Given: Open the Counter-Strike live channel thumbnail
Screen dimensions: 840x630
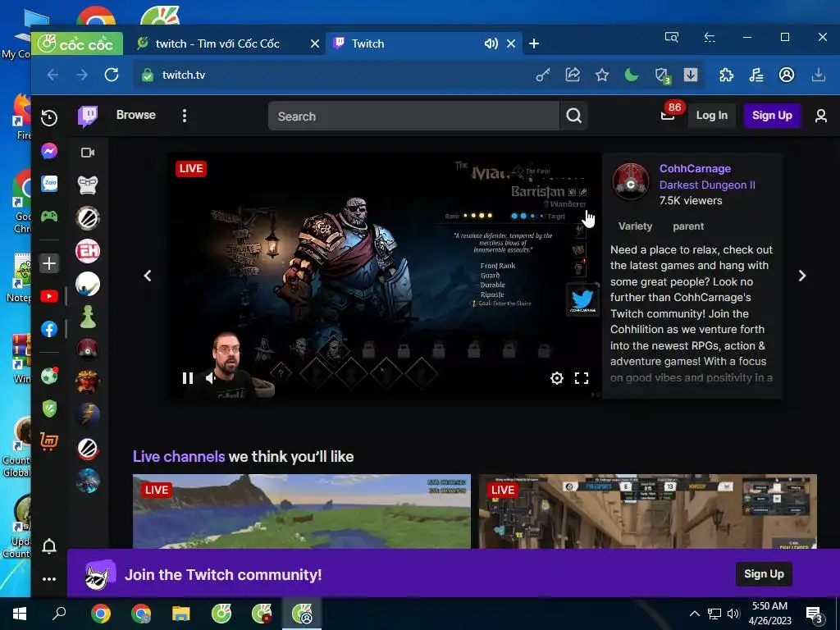Looking at the screenshot, I should click(648, 511).
